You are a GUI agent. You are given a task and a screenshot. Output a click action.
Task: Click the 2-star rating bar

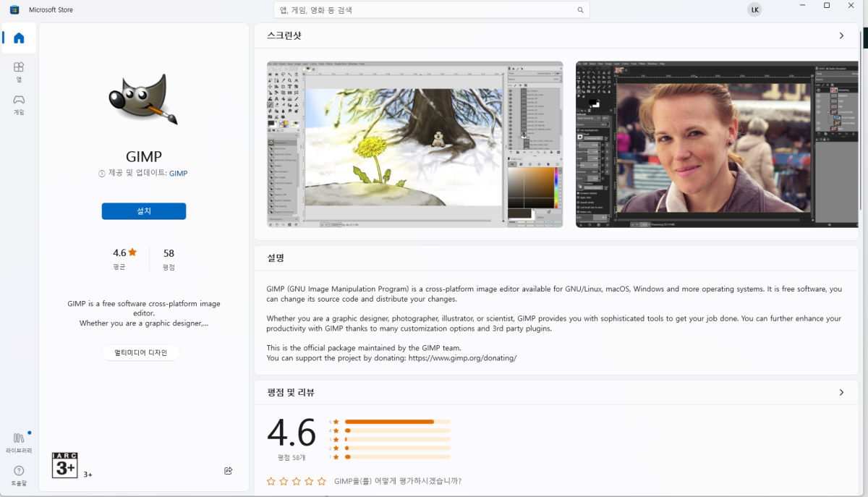397,448
